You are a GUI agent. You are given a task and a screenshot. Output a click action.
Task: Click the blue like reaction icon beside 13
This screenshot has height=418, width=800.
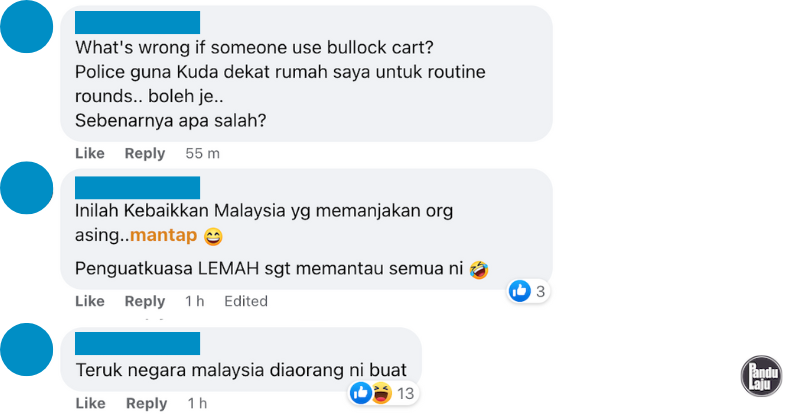(361, 393)
